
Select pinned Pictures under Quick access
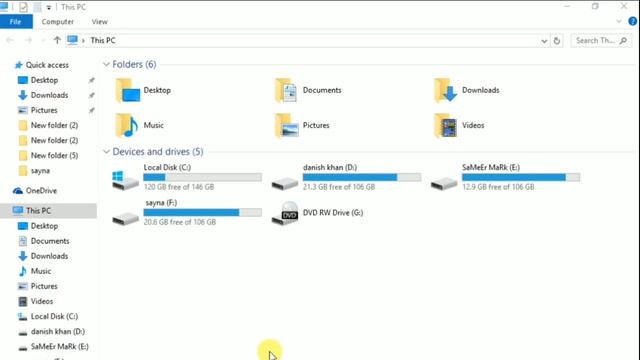click(x=38, y=110)
